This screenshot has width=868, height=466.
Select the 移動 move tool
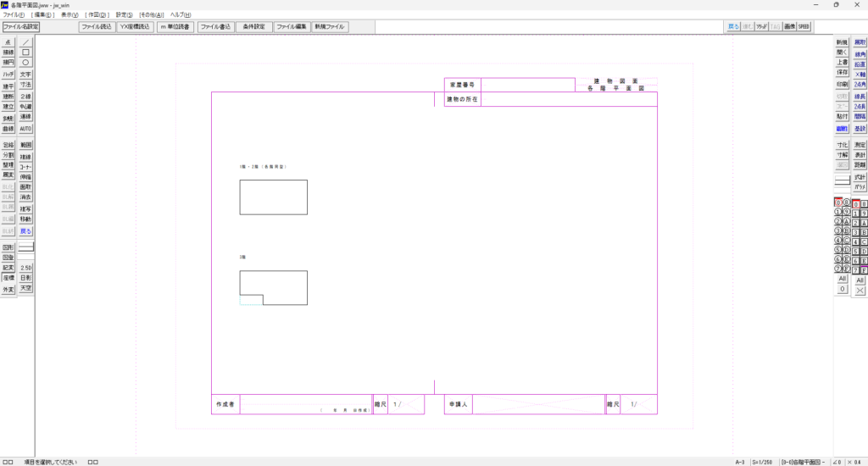coord(25,219)
